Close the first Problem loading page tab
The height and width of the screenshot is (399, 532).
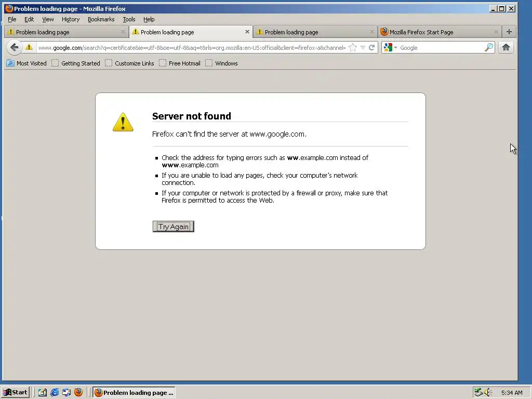coord(123,32)
